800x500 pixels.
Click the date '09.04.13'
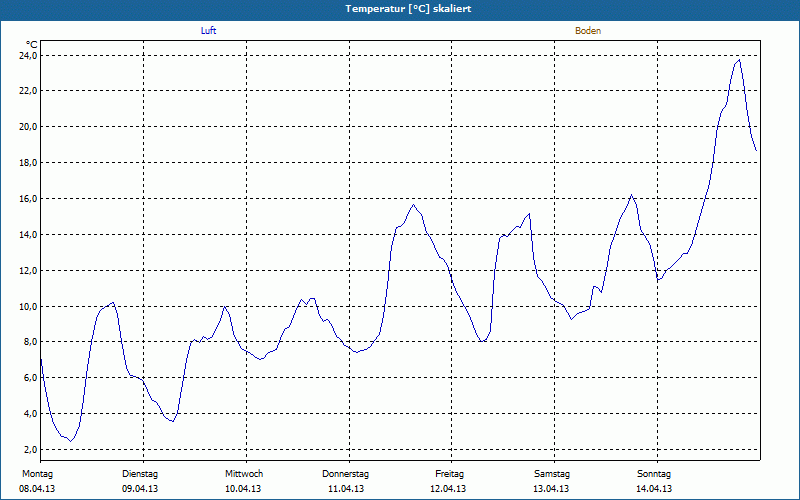pos(140,489)
